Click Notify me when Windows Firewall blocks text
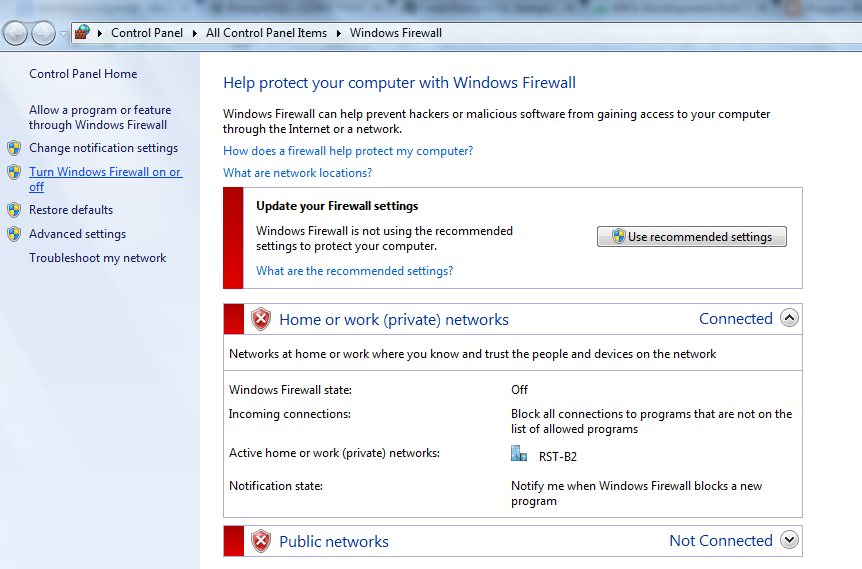 tap(636, 493)
